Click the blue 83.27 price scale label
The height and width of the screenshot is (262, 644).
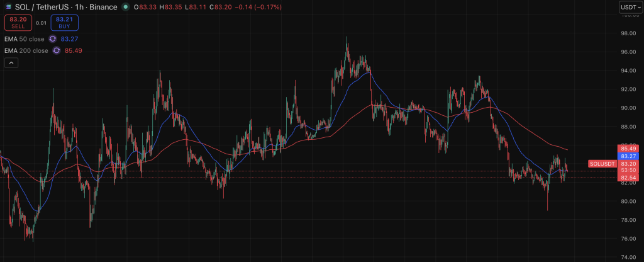629,156
